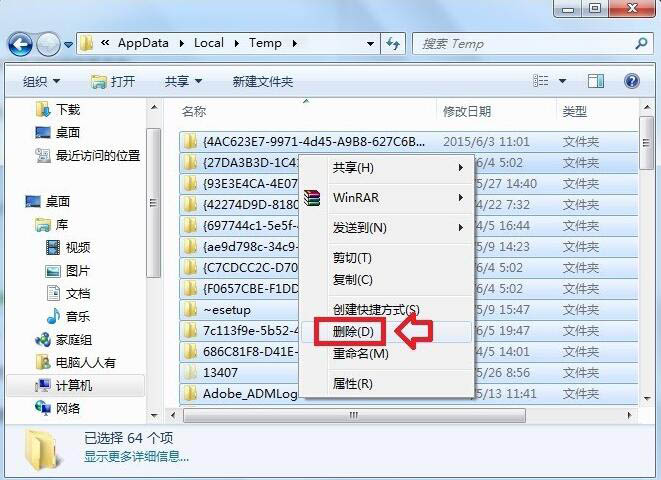This screenshot has width=661, height=480.
Task: Click the Help question mark icon
Action: (631, 81)
